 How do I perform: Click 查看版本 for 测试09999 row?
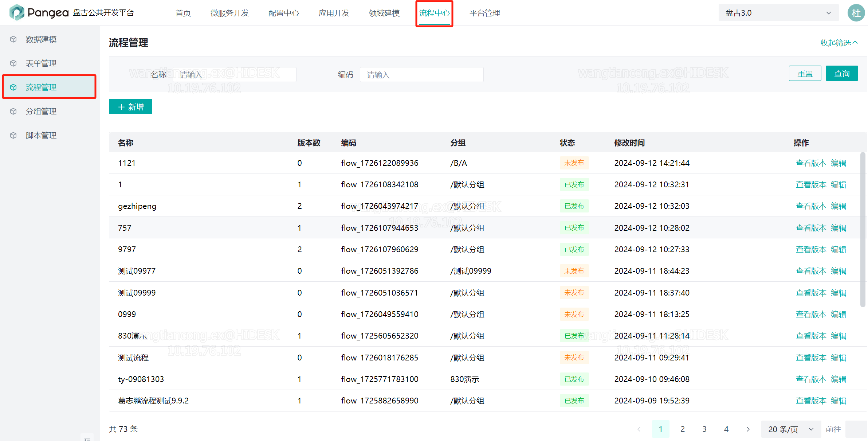[x=811, y=293]
